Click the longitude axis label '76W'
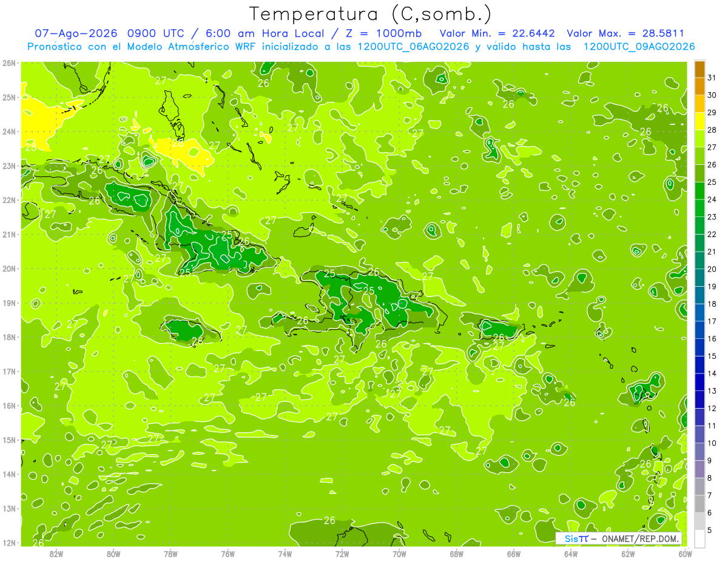 tap(228, 554)
